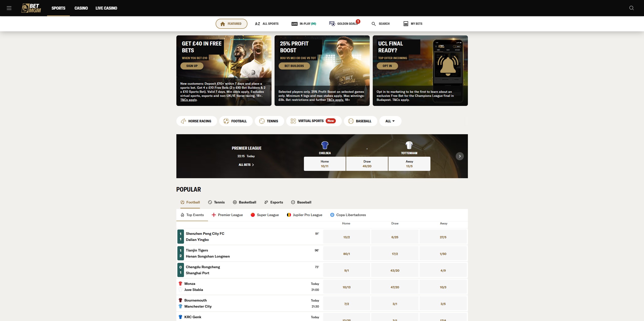Open Chengdu Rongcheng match
This screenshot has height=321, width=644.
[x=249, y=270]
